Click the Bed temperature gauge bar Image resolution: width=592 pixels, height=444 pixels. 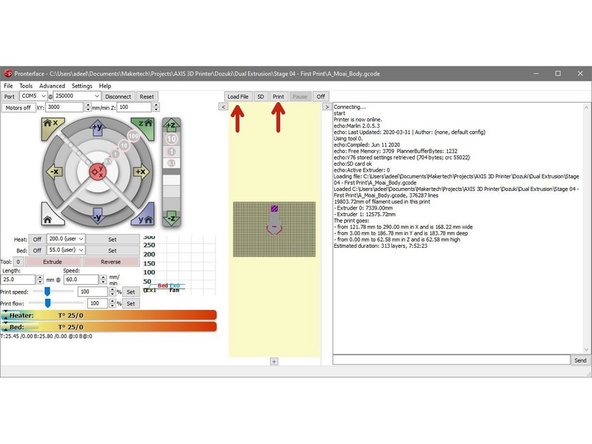109,327
